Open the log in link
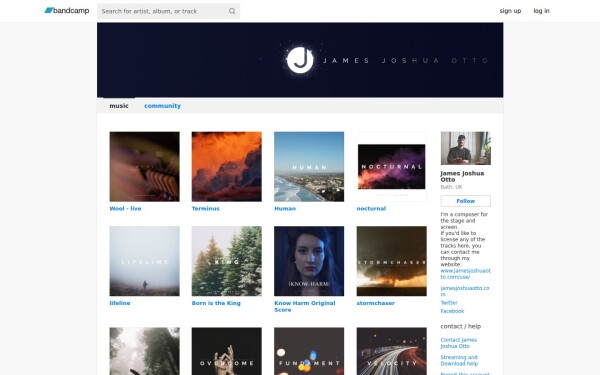 coord(541,11)
